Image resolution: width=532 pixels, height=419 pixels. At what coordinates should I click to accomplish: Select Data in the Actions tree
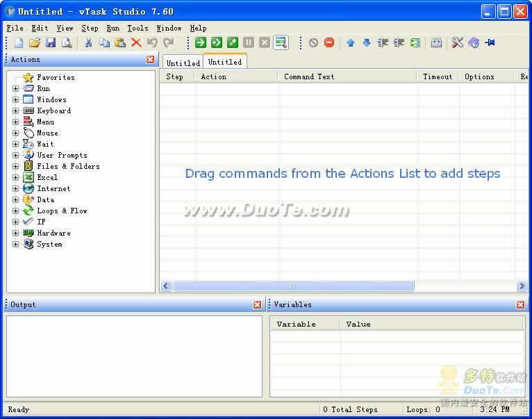45,199
